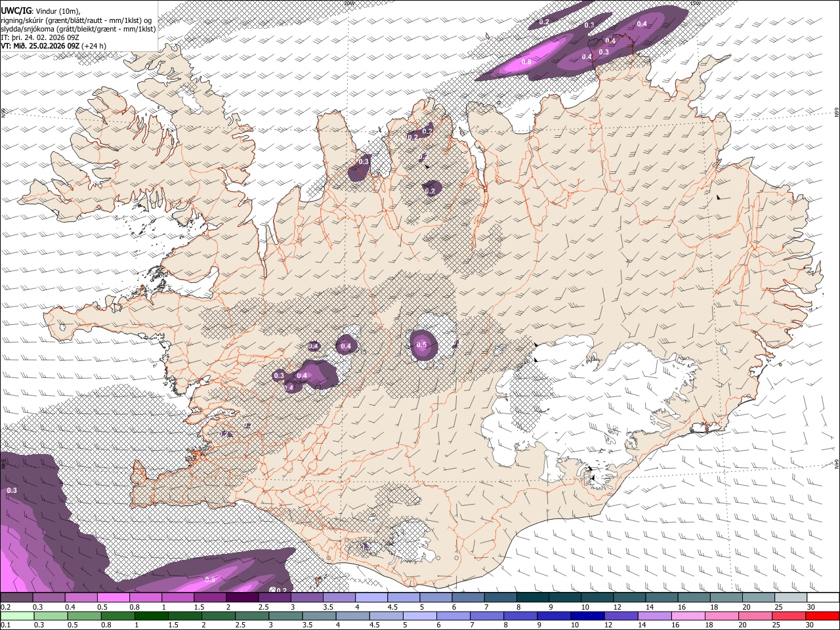The image size is (840, 630).
Task: Click the 'slydda/snjókoma' legend description line
Action: (x=78, y=29)
